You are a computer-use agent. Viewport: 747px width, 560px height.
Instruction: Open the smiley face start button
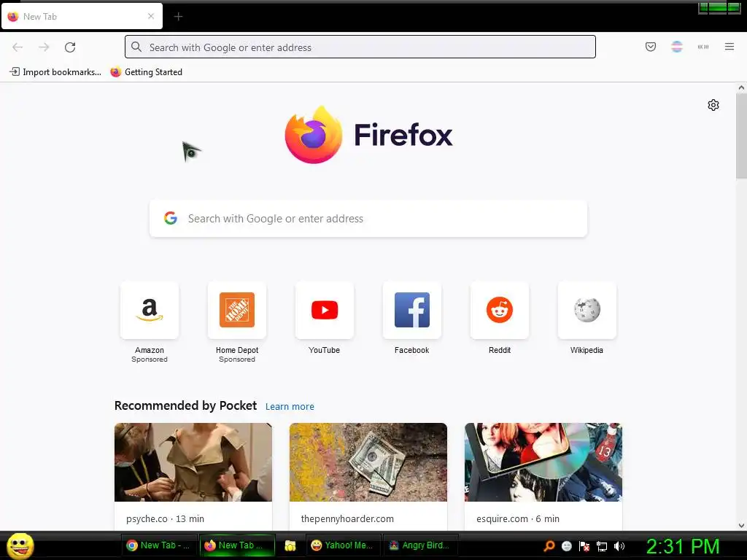coord(20,545)
